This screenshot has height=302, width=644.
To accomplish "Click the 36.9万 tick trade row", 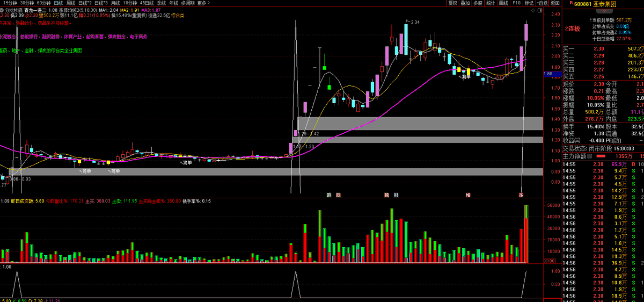I will click(x=602, y=263).
